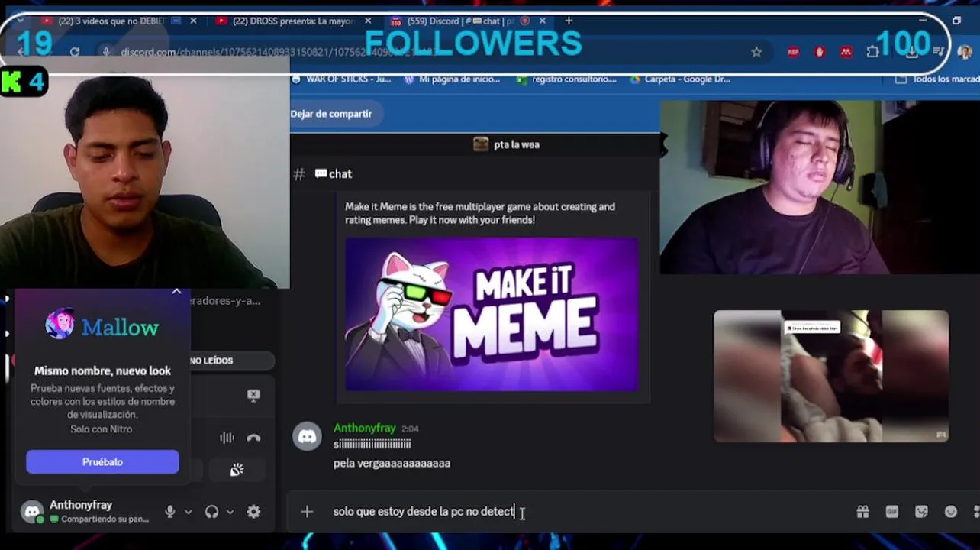Image resolution: width=980 pixels, height=550 pixels.
Task: Open the gift Nitro icon in chat bar
Action: (862, 512)
